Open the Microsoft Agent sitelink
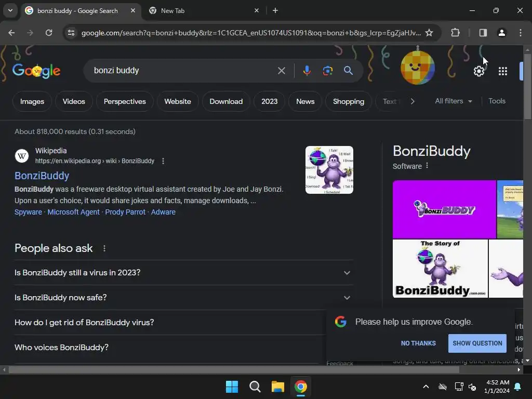 click(x=73, y=212)
